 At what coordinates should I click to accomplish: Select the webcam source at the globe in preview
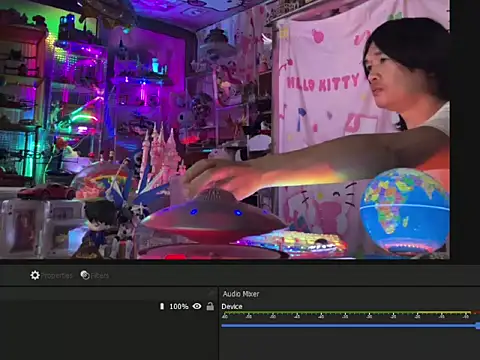click(404, 211)
